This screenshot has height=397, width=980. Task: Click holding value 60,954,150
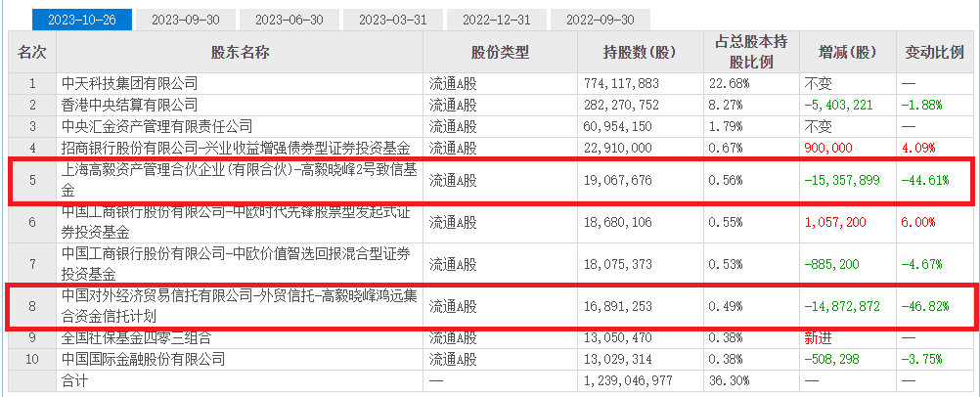(617, 126)
